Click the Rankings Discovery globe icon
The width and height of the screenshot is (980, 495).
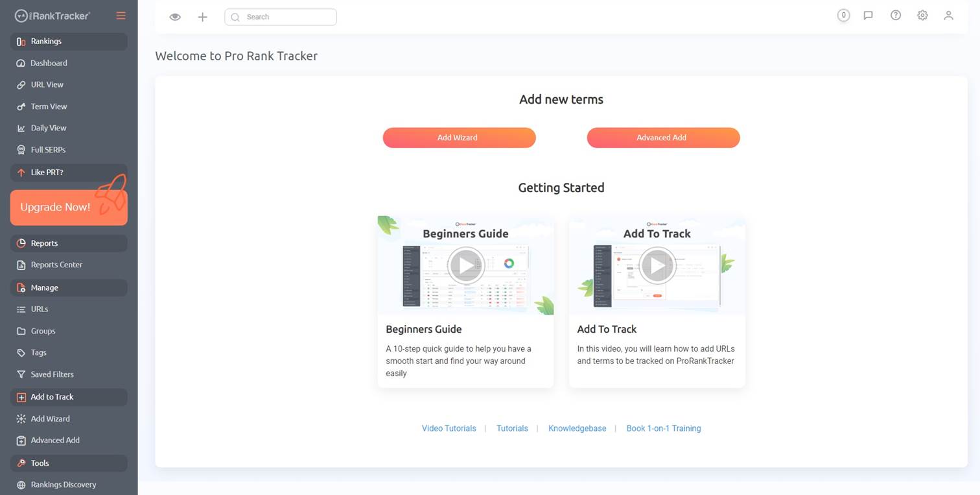[x=21, y=485]
